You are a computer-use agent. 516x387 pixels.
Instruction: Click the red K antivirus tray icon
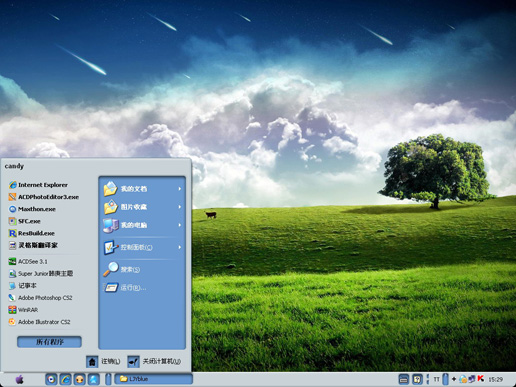click(480, 379)
